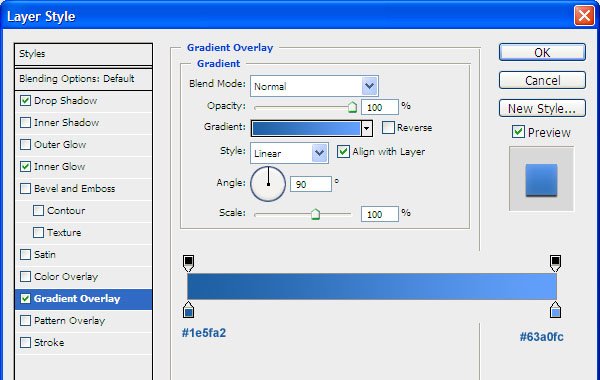Click the wide gradient bar
This screenshot has width=600, height=380.
pyautogui.click(x=372, y=286)
